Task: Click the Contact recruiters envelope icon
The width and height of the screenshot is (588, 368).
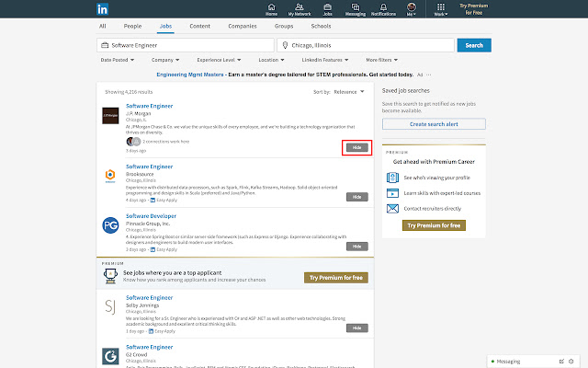Action: [392, 209]
